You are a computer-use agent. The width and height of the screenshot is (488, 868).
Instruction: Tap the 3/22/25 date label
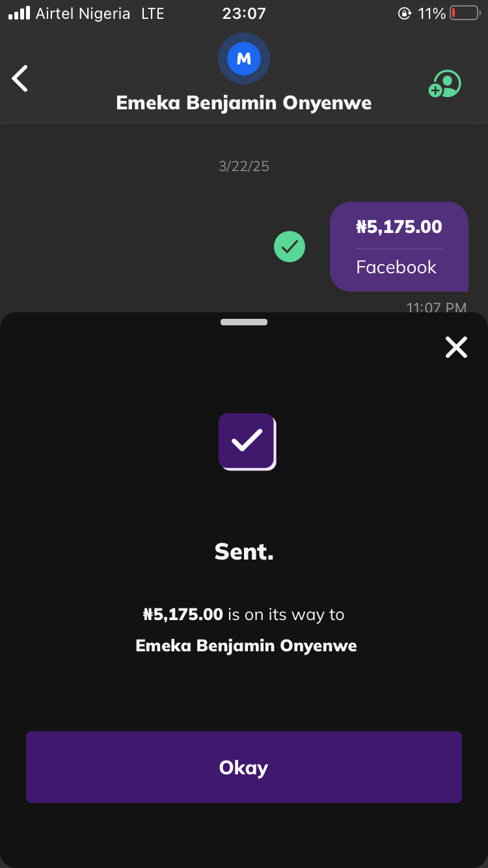coord(244,167)
